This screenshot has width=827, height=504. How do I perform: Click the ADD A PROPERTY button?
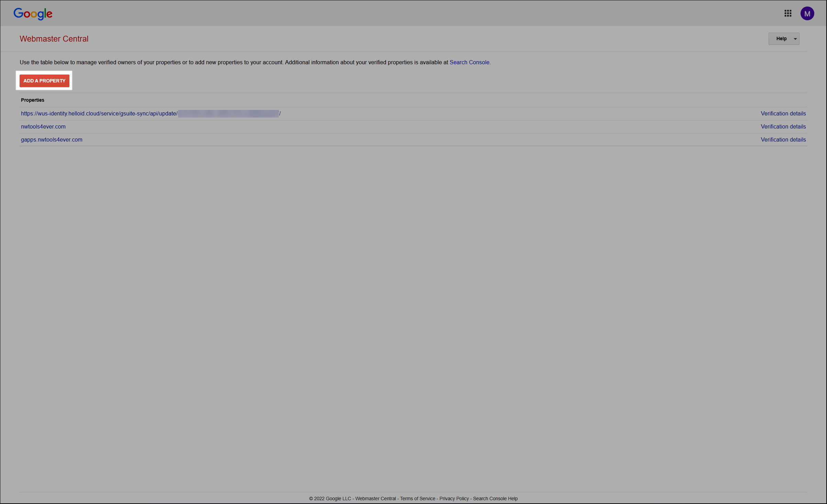tap(44, 81)
